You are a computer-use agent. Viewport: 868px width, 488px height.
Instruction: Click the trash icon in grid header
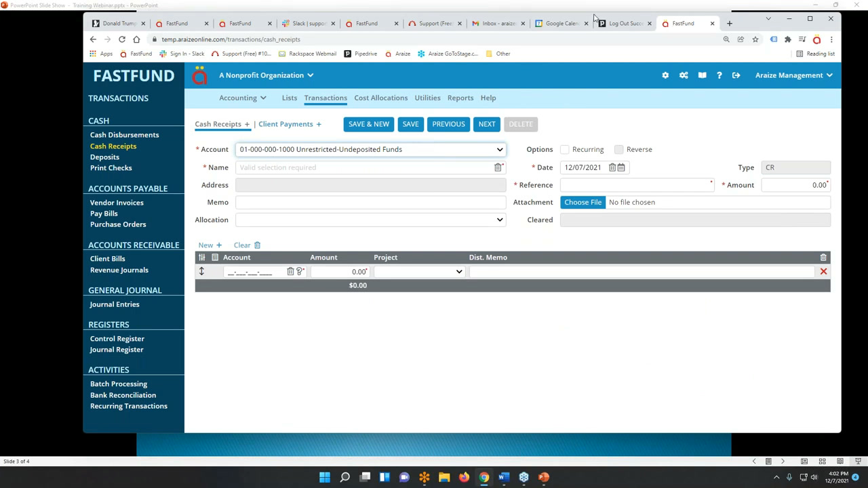(x=823, y=258)
